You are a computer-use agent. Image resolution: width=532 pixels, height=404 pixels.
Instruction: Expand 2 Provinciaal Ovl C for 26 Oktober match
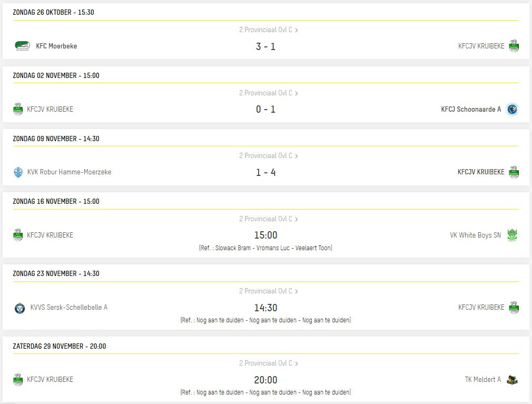tap(269, 30)
